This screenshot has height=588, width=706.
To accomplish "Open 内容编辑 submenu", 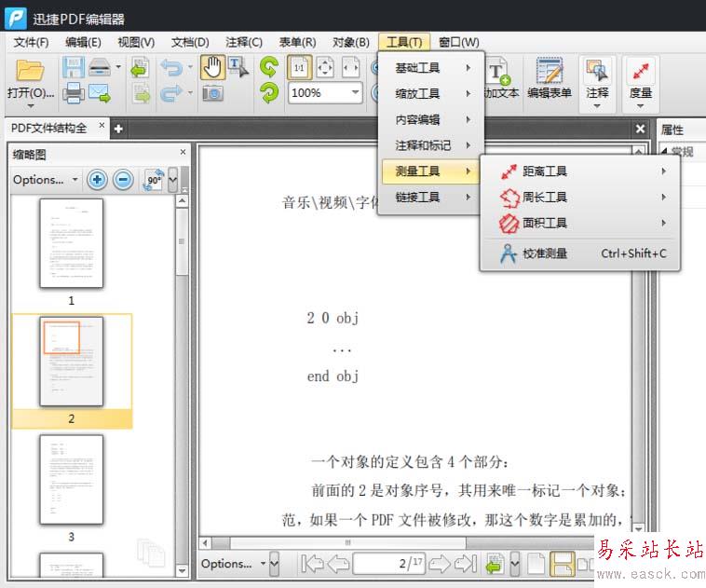I will coord(430,120).
